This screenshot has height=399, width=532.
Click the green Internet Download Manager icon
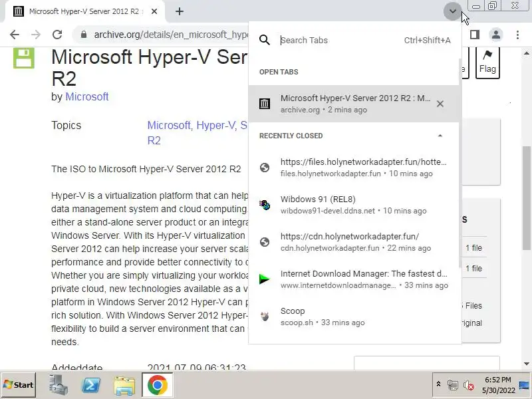(264, 279)
